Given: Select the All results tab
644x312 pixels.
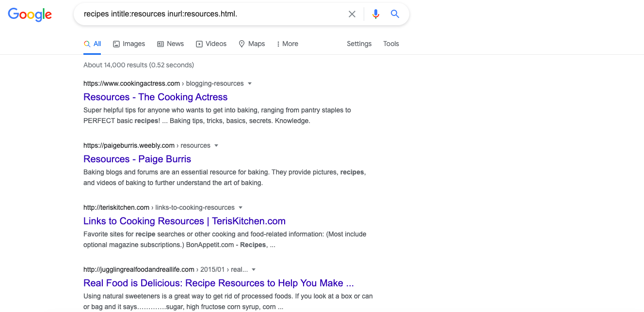Looking at the screenshot, I should (92, 44).
